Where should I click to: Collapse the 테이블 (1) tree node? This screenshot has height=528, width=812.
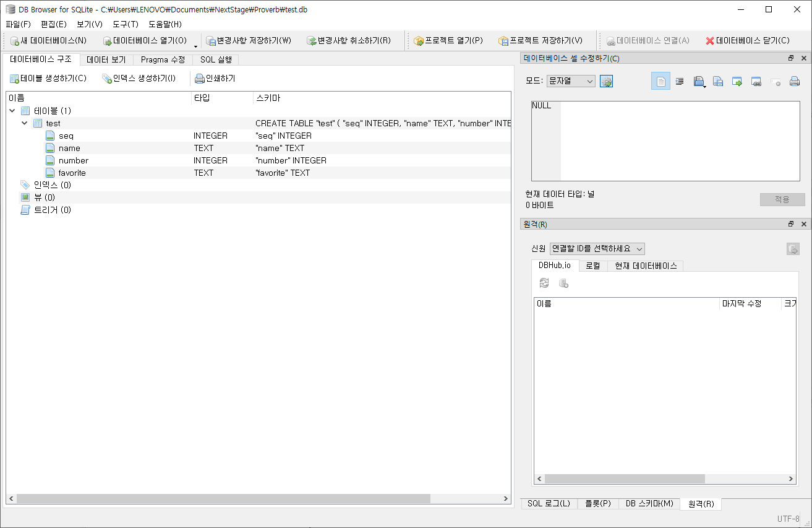(12, 111)
